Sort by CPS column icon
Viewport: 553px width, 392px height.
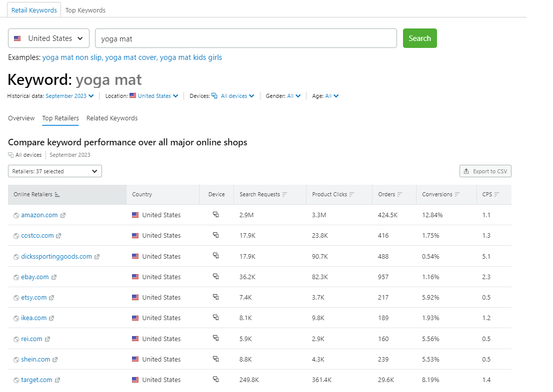[x=497, y=194]
